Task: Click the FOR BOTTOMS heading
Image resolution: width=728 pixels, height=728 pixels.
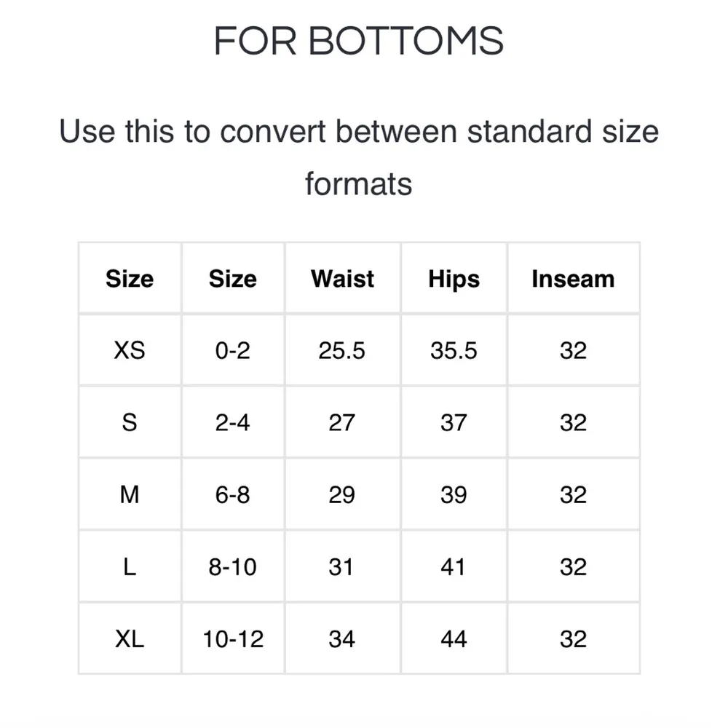Action: pos(358,41)
